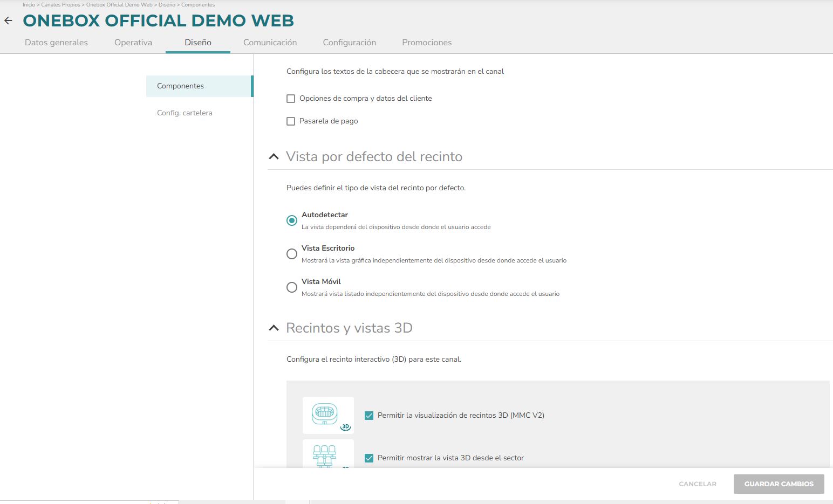This screenshot has width=833, height=504.
Task: Uncheck 'Permitir mostrar la vista 3D desde el sector'
Action: tap(369, 458)
